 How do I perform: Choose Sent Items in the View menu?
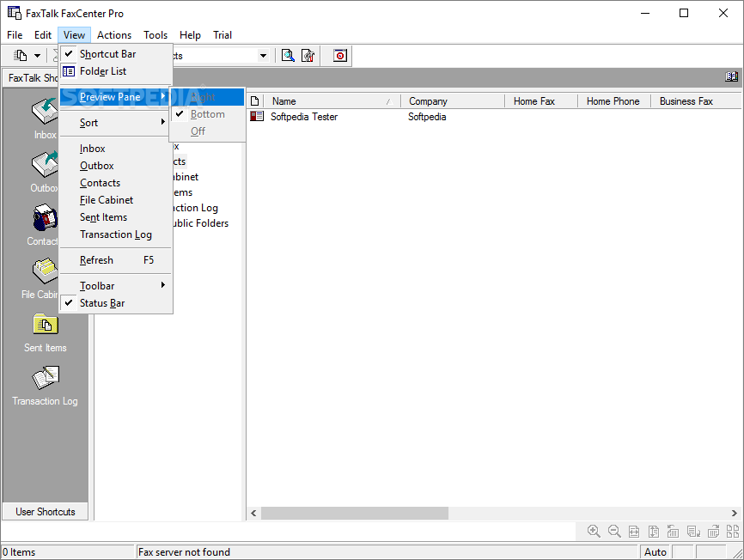click(x=116, y=217)
